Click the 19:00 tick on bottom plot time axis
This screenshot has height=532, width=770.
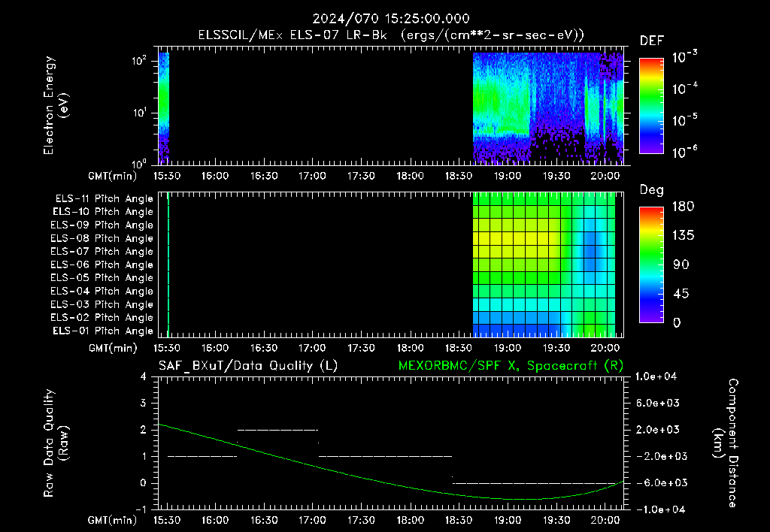click(508, 520)
